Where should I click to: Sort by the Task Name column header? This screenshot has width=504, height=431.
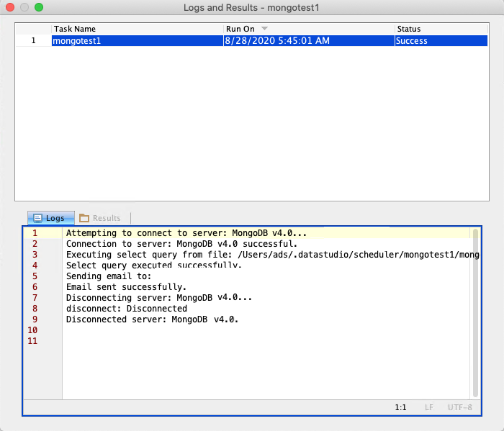click(x=138, y=29)
